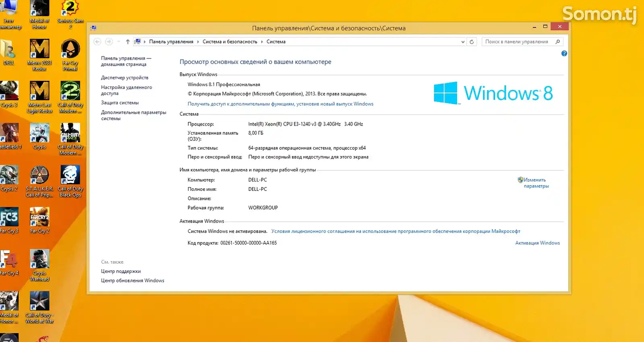Expand chevron after Система и безопасность breadcrumb
Screen dimensions: 644x342
[262, 42]
